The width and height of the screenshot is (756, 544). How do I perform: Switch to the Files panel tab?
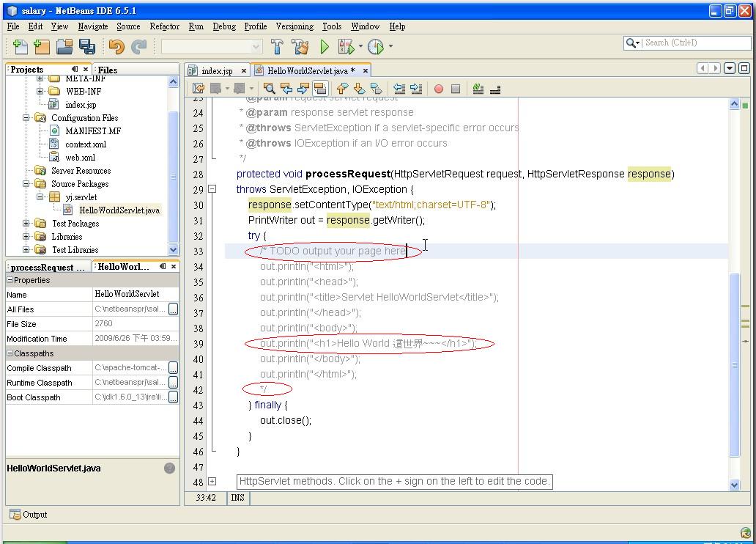[107, 70]
